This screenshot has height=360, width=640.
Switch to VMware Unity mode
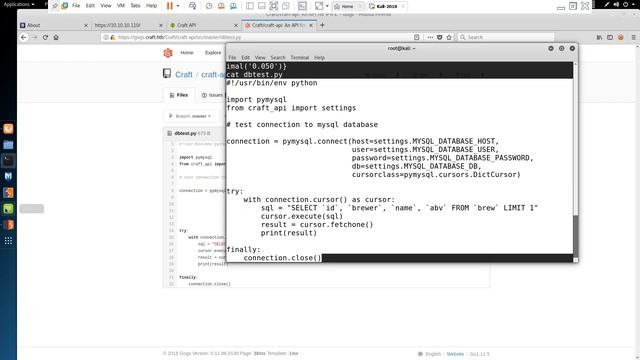[x=286, y=6]
